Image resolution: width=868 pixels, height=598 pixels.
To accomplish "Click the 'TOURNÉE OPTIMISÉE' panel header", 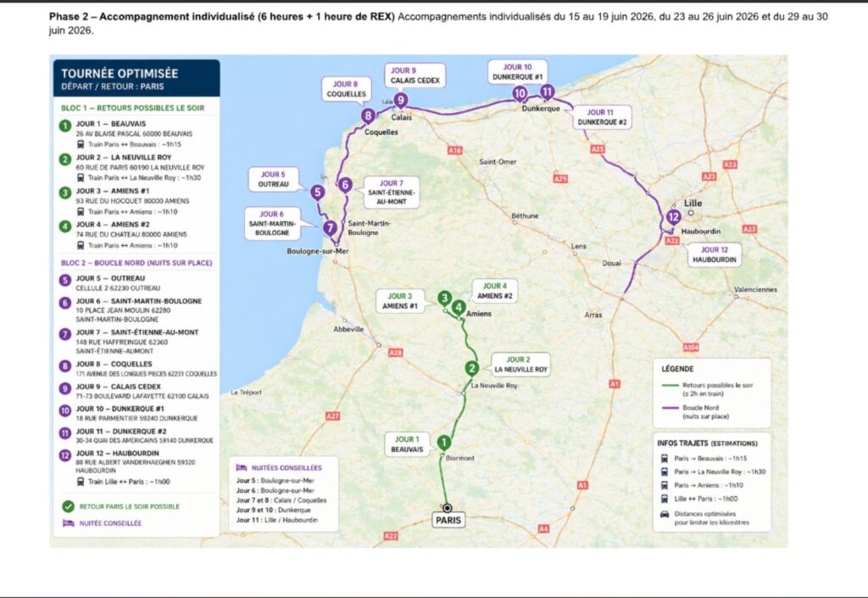I will [x=136, y=78].
